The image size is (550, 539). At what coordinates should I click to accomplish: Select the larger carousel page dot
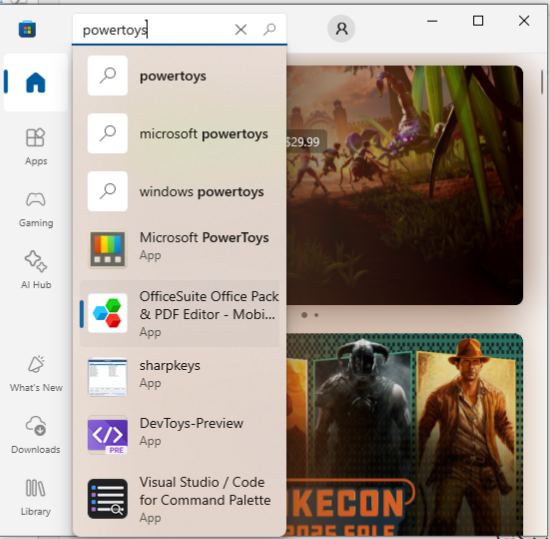[x=304, y=315]
